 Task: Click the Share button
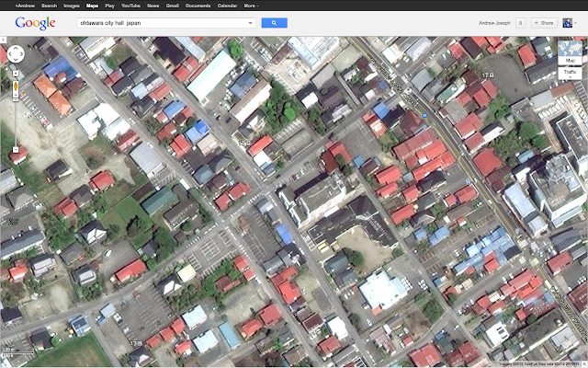click(544, 23)
